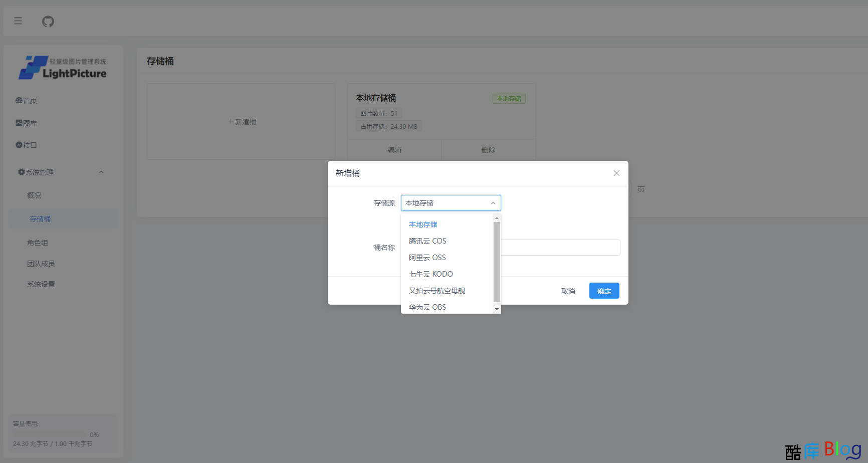Collapse the 系统管理 sidebar group
Viewport: 868px width, 463px height.
[102, 172]
